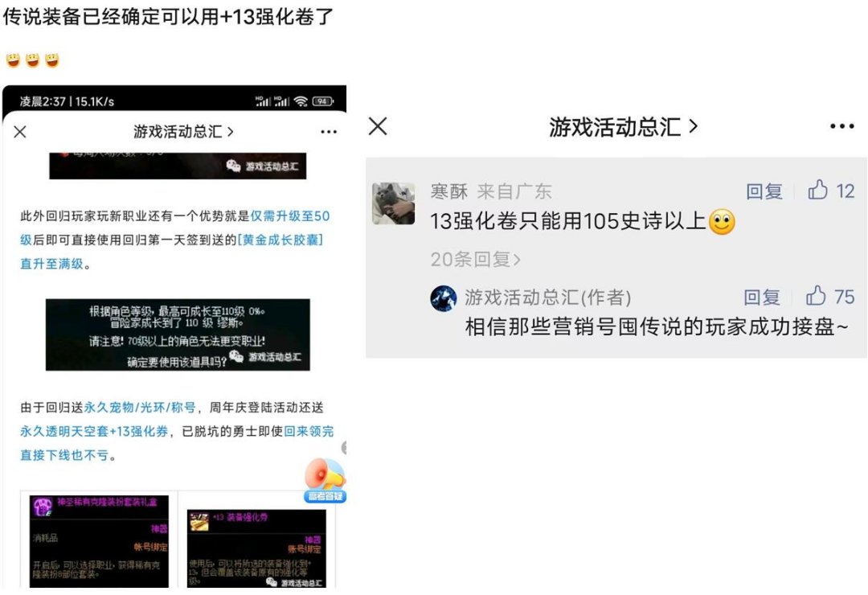Screen dimensions: 868x595
Task: View the +13 装备强化券 item image
Action: [256, 548]
